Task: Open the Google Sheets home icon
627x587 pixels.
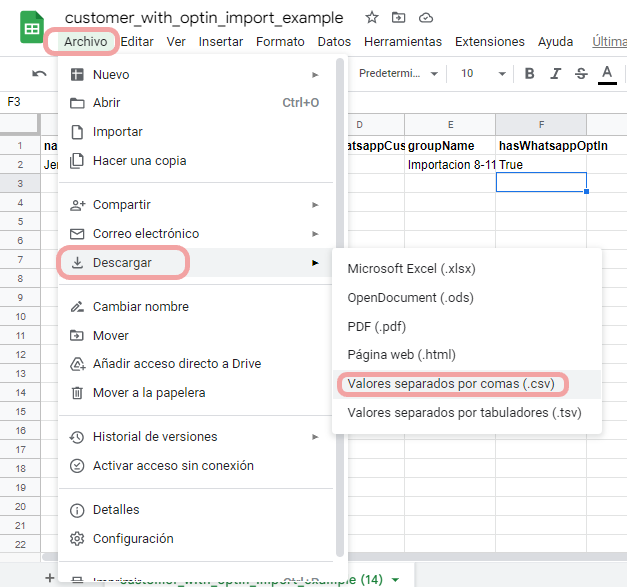Action: pos(32,27)
